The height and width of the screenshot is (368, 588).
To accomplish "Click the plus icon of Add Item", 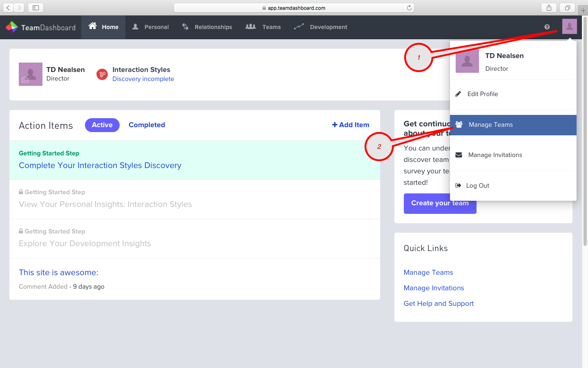I will [x=335, y=125].
